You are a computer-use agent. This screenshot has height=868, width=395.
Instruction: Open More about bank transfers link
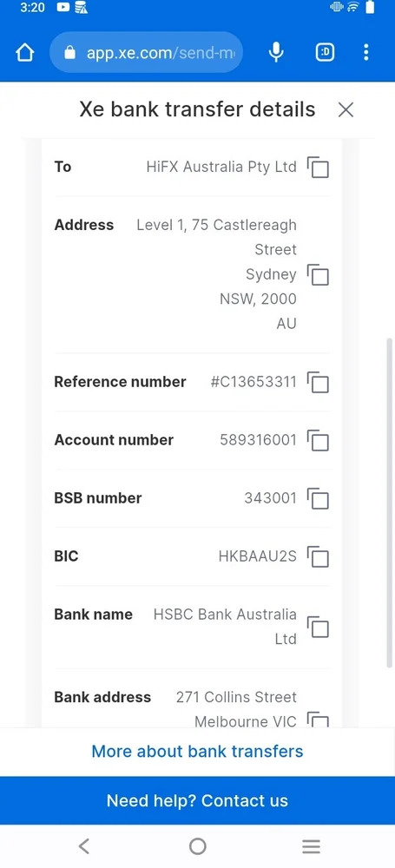pyautogui.click(x=197, y=751)
